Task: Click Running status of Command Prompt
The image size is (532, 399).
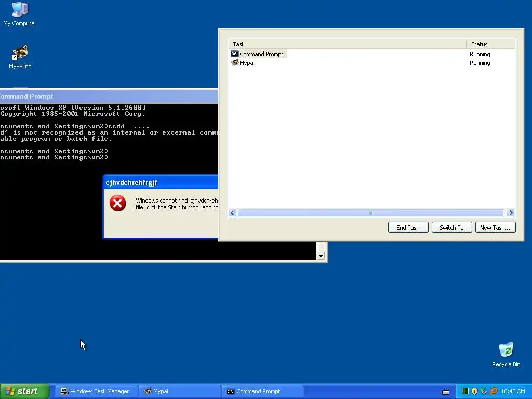Action: [x=480, y=54]
